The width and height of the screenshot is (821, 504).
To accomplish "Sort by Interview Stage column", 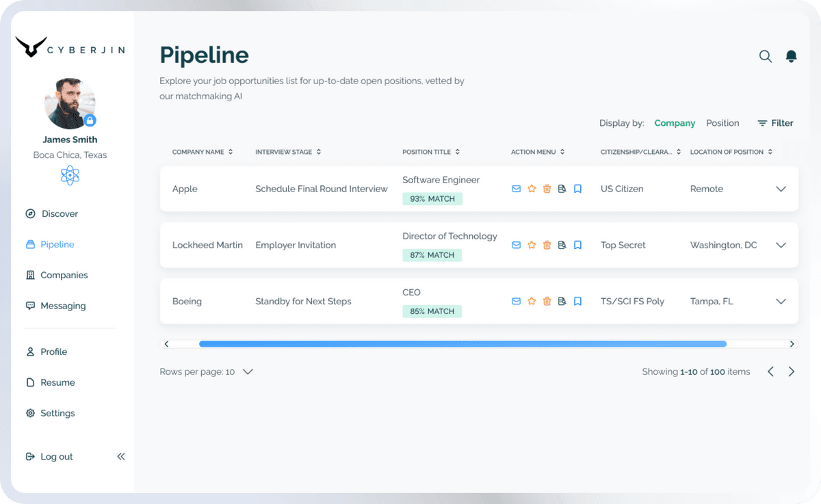I will pos(288,152).
